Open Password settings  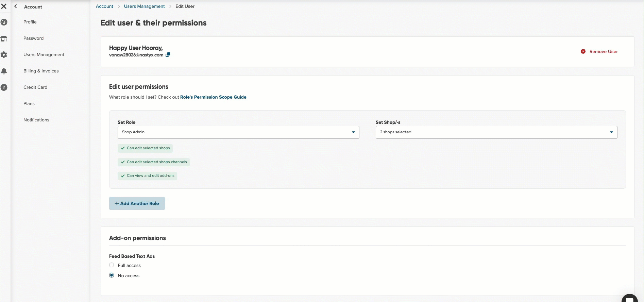click(x=33, y=38)
